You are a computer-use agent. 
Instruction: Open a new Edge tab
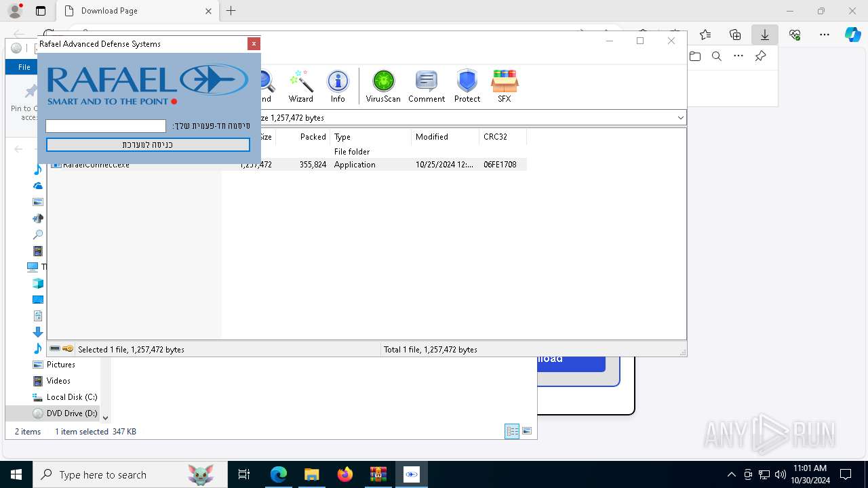[x=231, y=11]
